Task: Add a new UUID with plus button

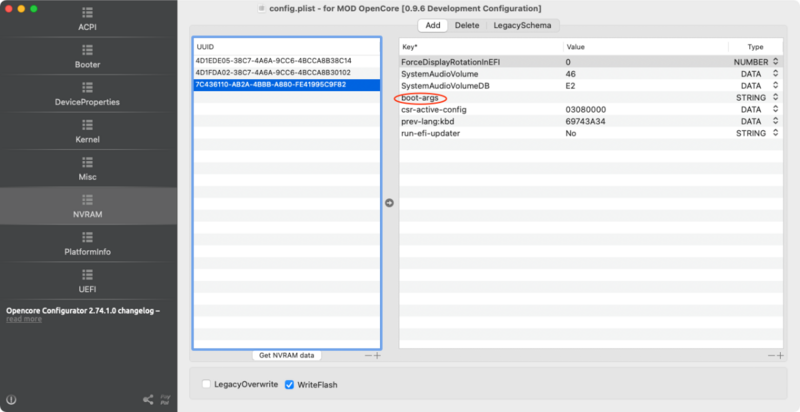Action: click(x=377, y=355)
